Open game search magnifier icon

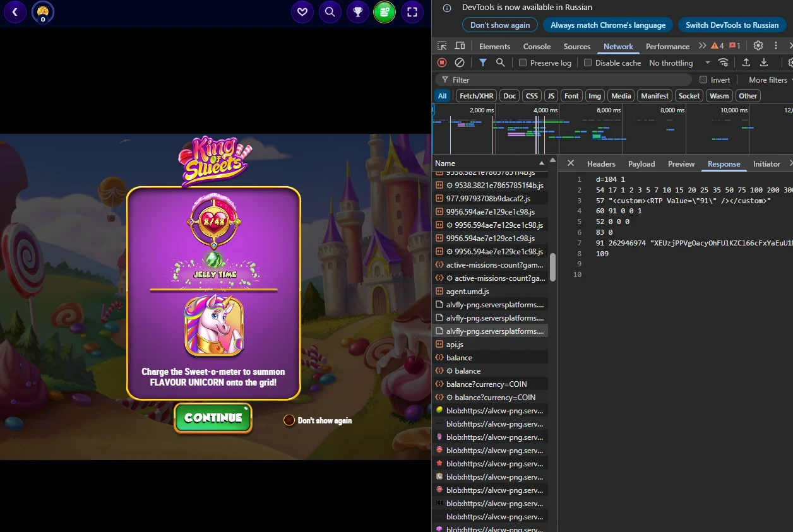[330, 11]
